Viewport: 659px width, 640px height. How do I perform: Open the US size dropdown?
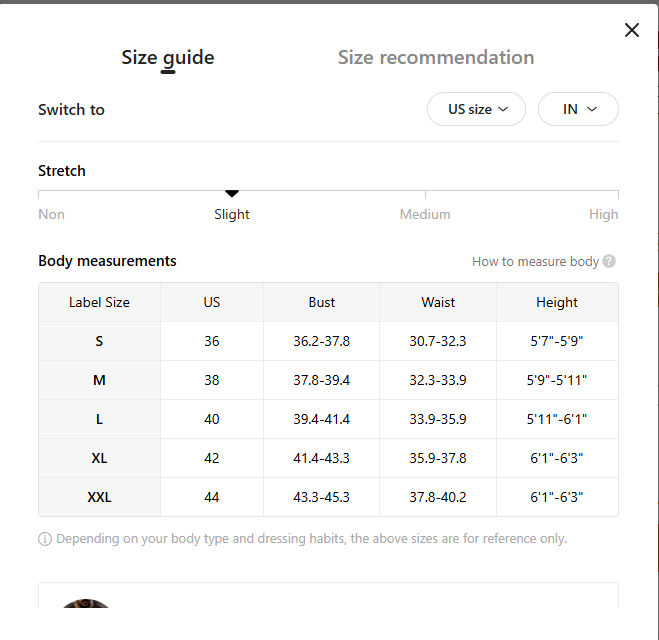(x=476, y=109)
